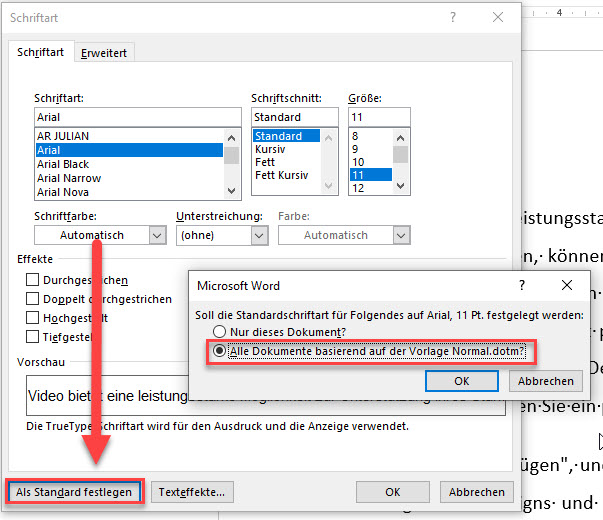Toggle the Hochgestellt checkbox

click(33, 318)
